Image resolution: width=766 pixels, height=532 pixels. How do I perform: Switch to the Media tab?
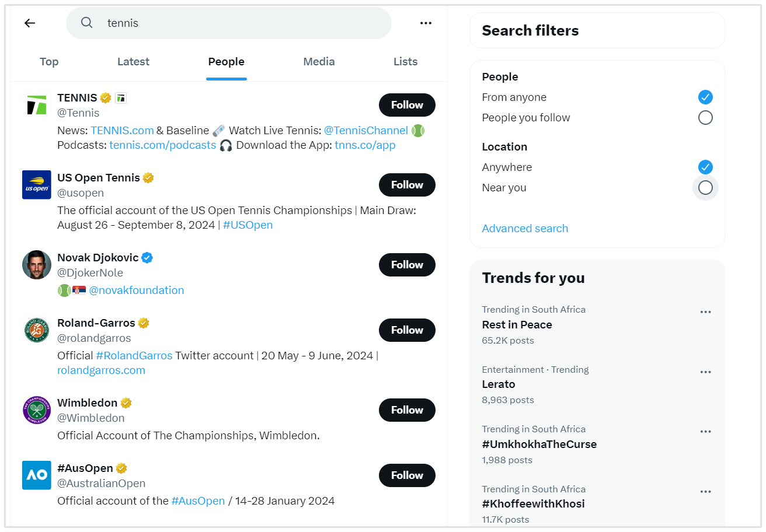(319, 62)
